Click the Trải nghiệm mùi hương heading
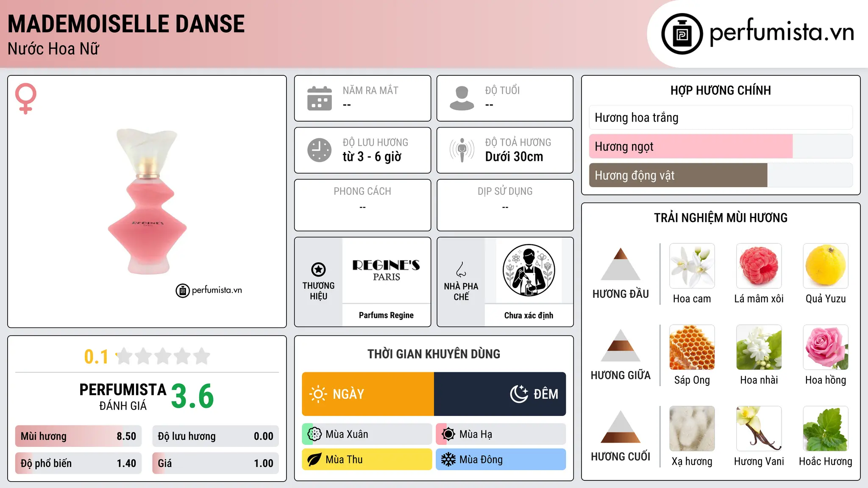The width and height of the screenshot is (868, 488). point(721,218)
